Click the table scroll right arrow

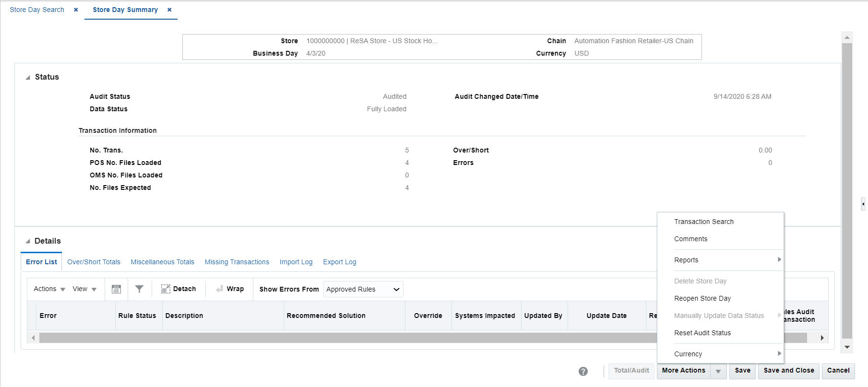(x=822, y=338)
